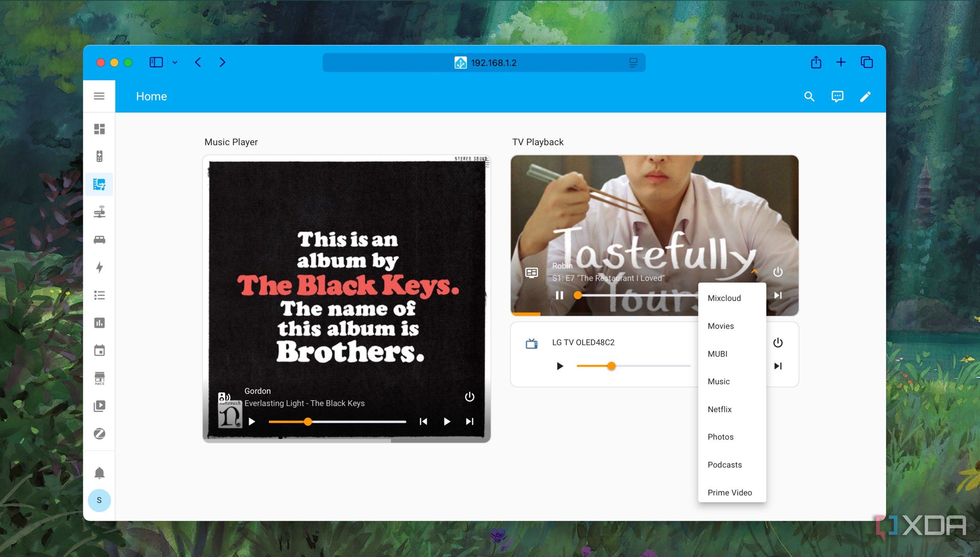Toggle the Safari sidebar button
The image size is (980, 557).
tap(156, 62)
